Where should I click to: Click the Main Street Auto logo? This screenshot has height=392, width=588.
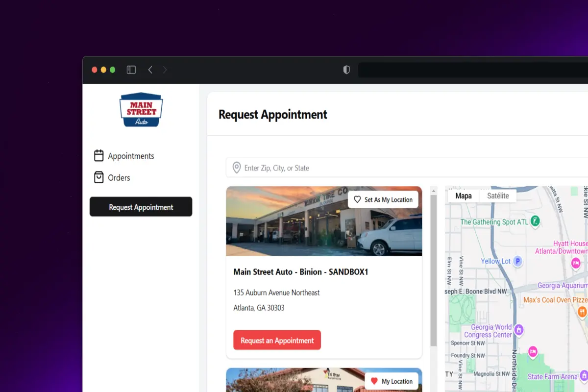pyautogui.click(x=141, y=110)
